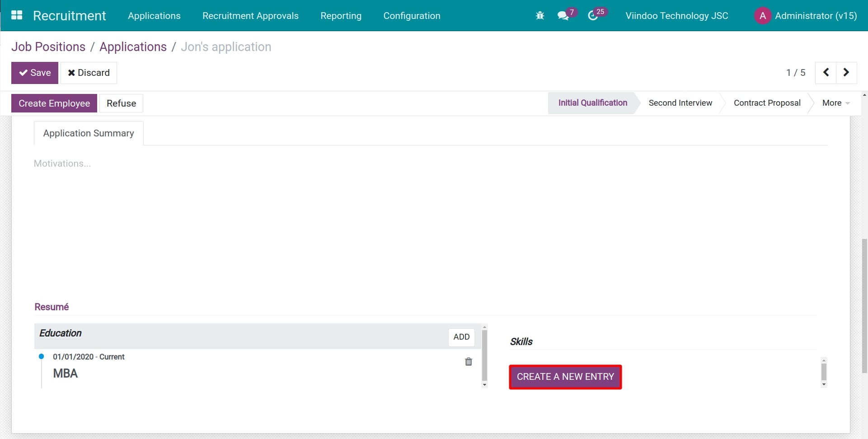Open the apps switcher grid icon
Image resolution: width=868 pixels, height=439 pixels.
tap(17, 15)
